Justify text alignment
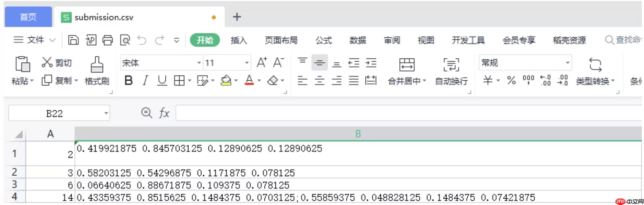Viewport: 644px width, 205px height. (x=354, y=80)
